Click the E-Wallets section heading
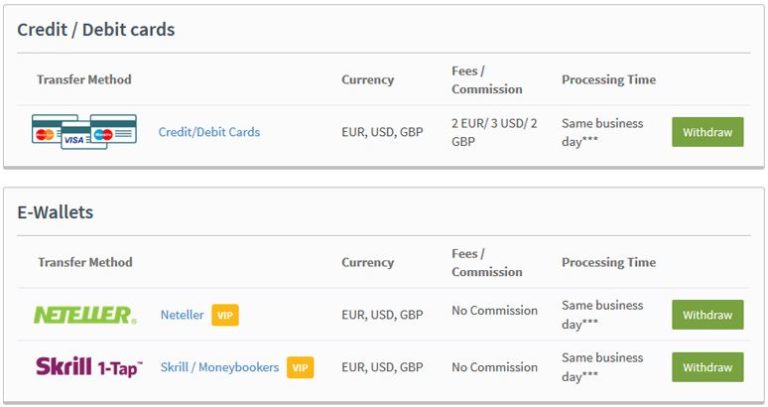768x407 pixels. (x=55, y=212)
